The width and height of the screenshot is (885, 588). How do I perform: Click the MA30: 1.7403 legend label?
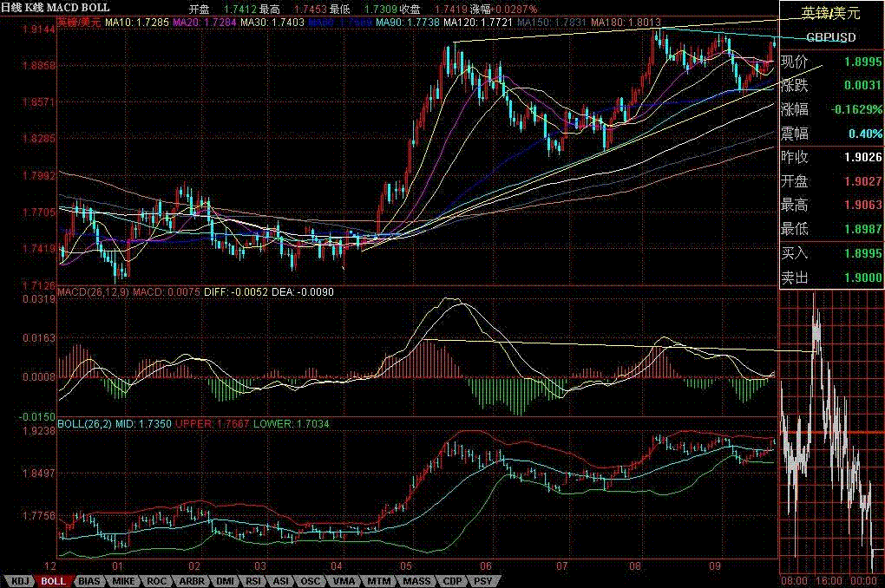[272, 23]
